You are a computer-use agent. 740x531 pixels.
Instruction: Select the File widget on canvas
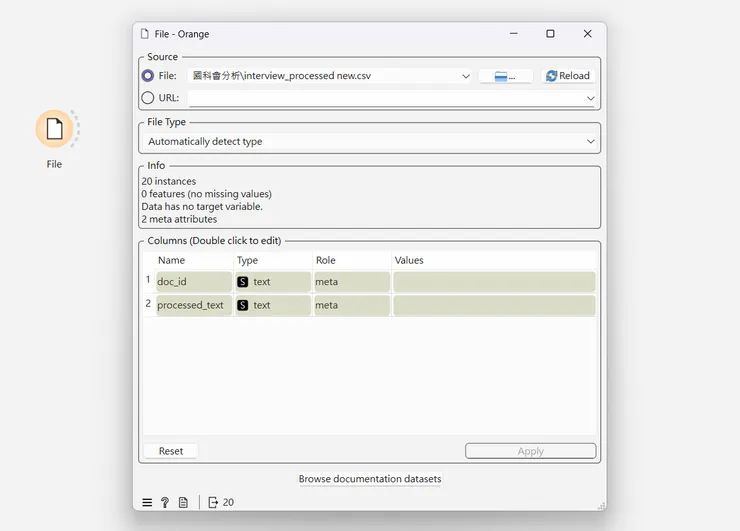point(54,128)
